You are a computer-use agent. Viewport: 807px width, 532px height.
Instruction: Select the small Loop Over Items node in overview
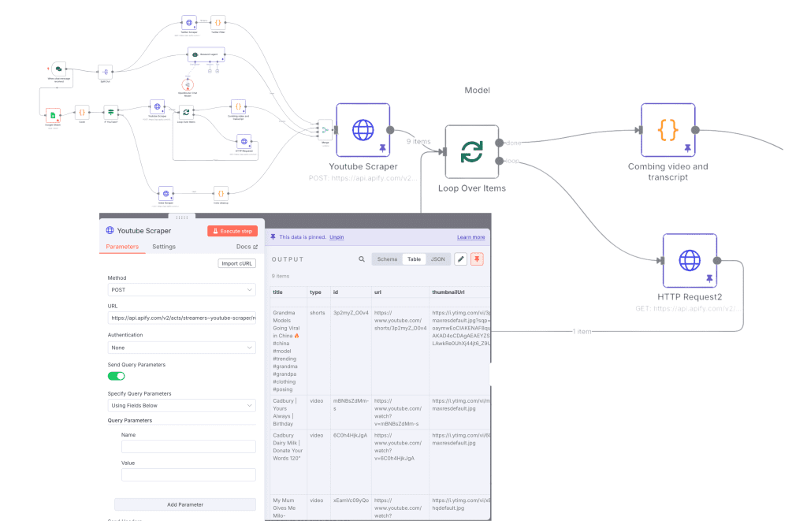coord(186,112)
